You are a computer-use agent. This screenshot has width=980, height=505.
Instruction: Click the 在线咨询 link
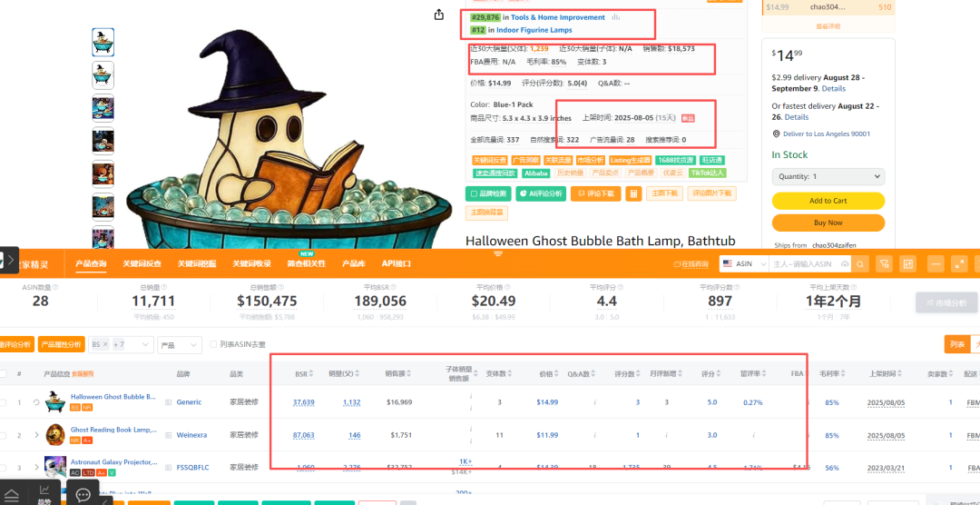pyautogui.click(x=693, y=264)
